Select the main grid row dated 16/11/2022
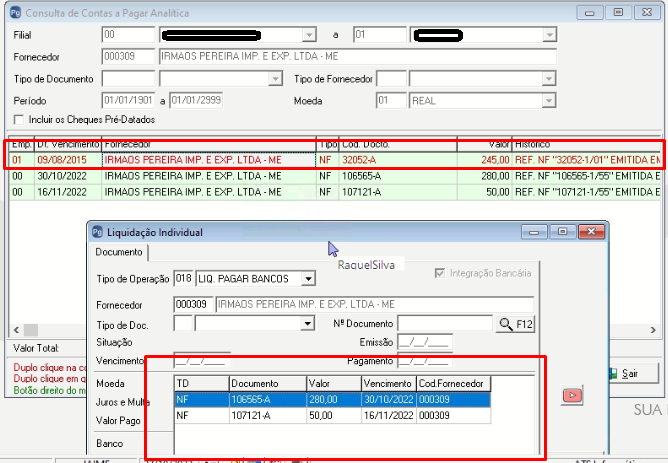Screen dimensions: 668x463 pyautogui.click(x=336, y=192)
